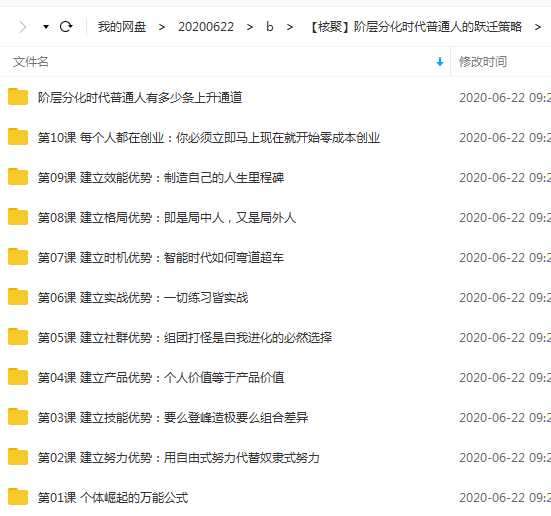551x516 pixels.
Task: Open 第02课 建立努力优势 folder
Action: pos(179,458)
